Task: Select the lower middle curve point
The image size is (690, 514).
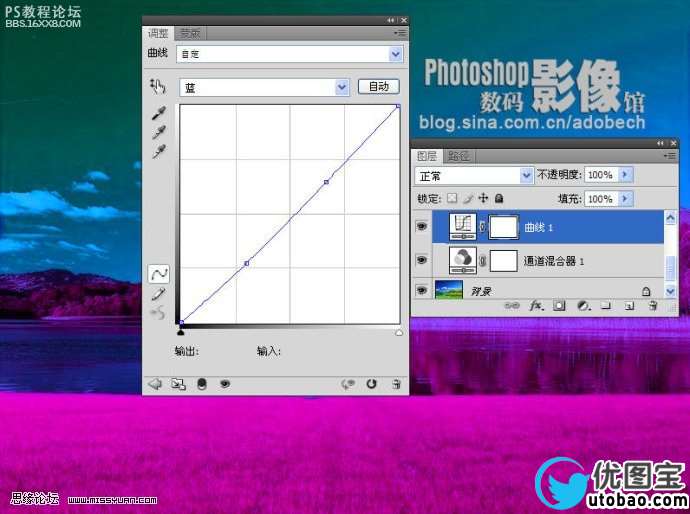Action: pyautogui.click(x=247, y=263)
